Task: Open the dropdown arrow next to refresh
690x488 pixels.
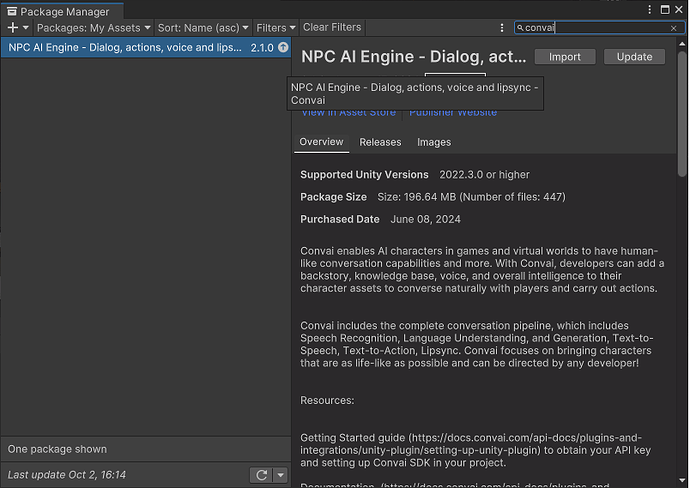Action: [x=280, y=475]
